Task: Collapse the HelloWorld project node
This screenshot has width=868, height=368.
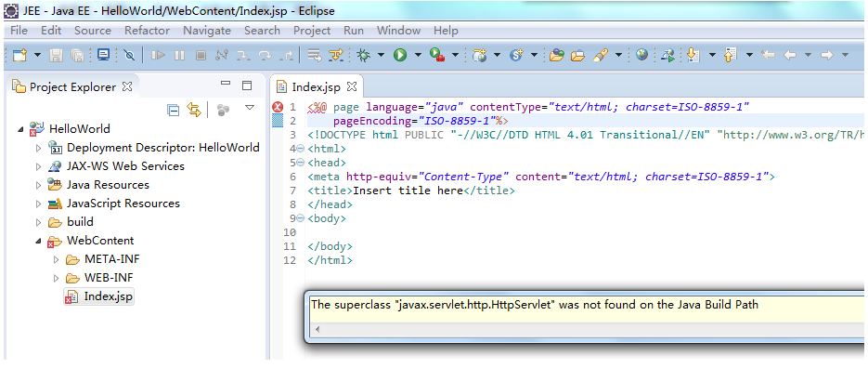Action: coord(20,129)
